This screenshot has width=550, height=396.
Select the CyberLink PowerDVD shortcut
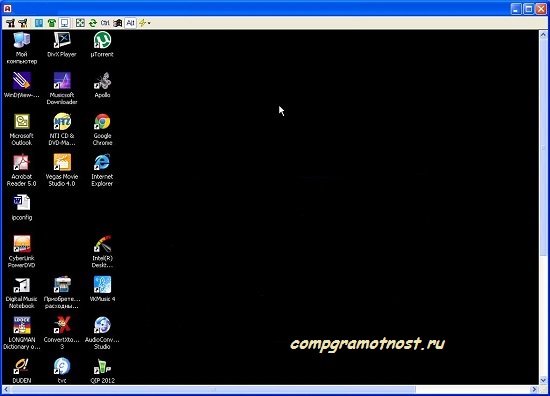21,252
